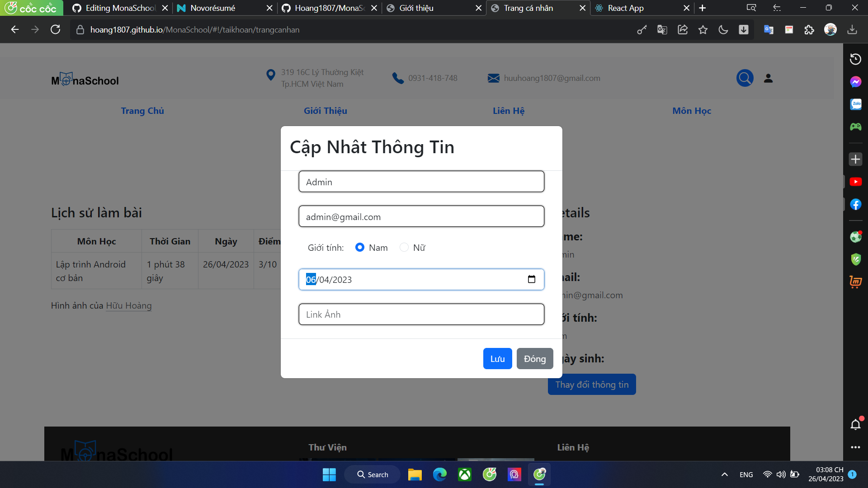Viewport: 868px width, 488px height.
Task: Open YouTube from the sidebar
Action: click(855, 182)
